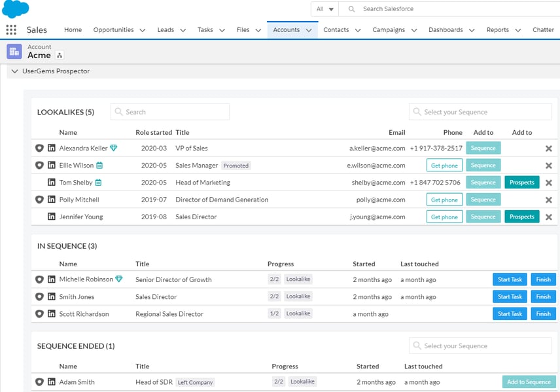Click Get phone for Jennifer Young

coord(444,217)
